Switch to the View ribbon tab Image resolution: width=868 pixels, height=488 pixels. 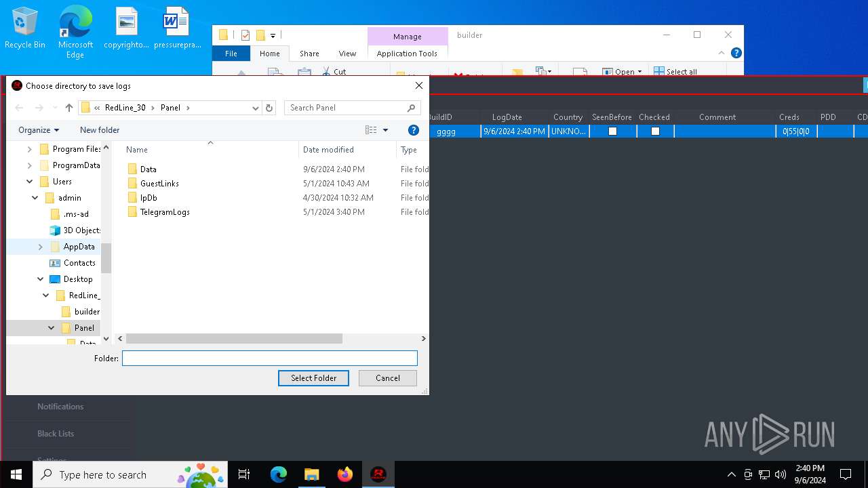pos(347,54)
